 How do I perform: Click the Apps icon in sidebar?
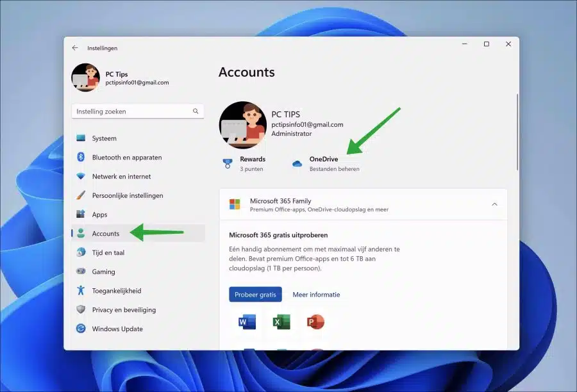[81, 214]
